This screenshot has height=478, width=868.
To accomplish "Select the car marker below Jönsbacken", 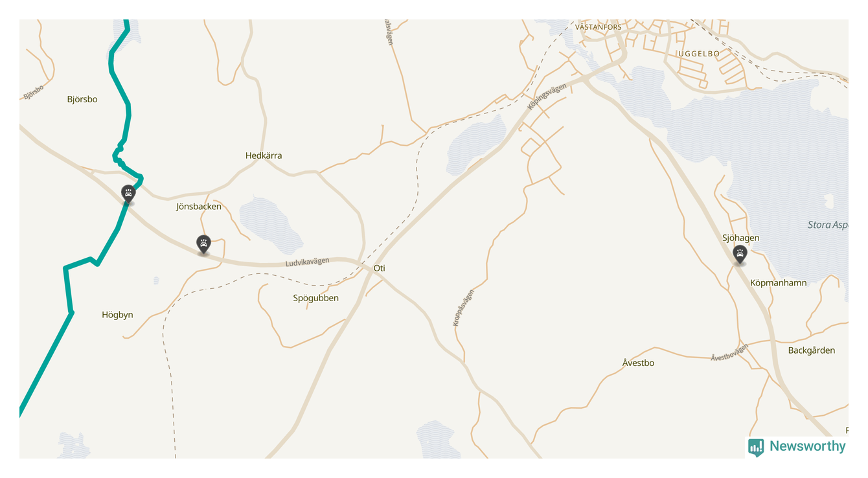I will point(204,244).
